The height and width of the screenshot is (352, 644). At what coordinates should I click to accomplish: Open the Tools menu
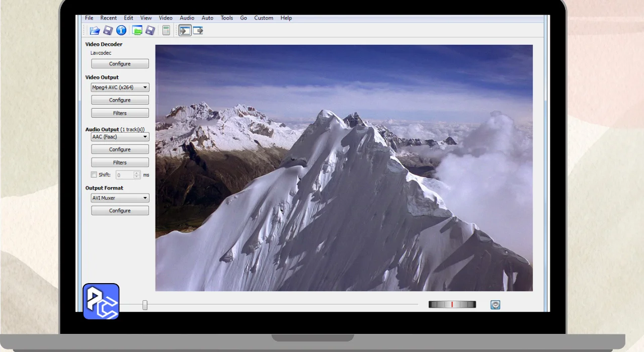pyautogui.click(x=226, y=18)
